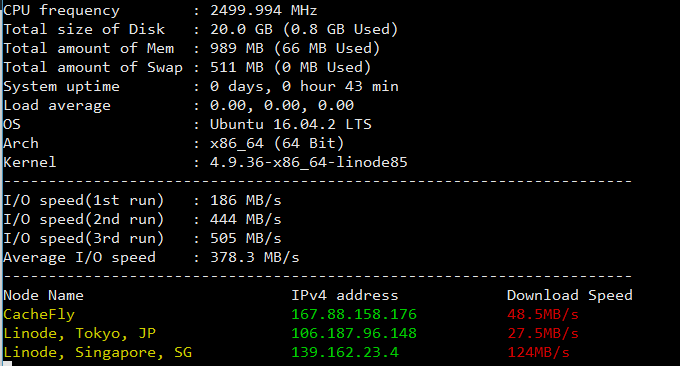Viewport: 680px width, 366px height.
Task: Click the terminal cursor block at bottom left
Action: click(7, 363)
